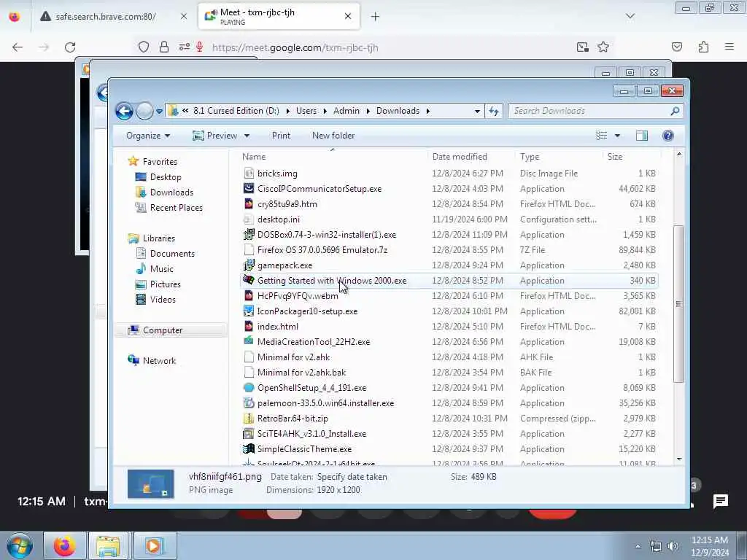The height and width of the screenshot is (560, 747).
Task: Click the New folder button
Action: coord(333,136)
